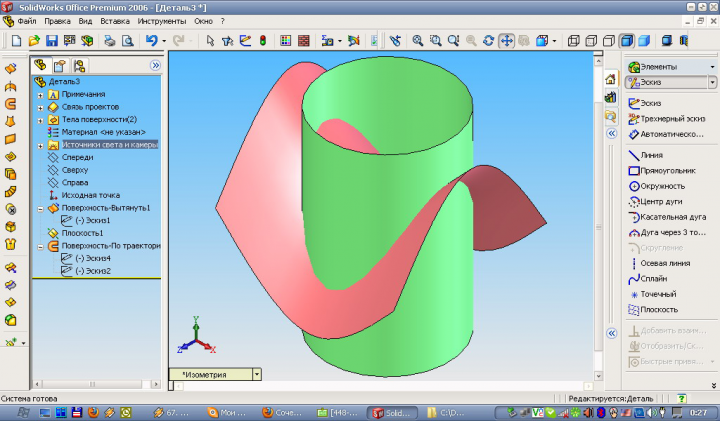
Task: Select (-) Эскиз4 sketch item
Action: coord(92,258)
